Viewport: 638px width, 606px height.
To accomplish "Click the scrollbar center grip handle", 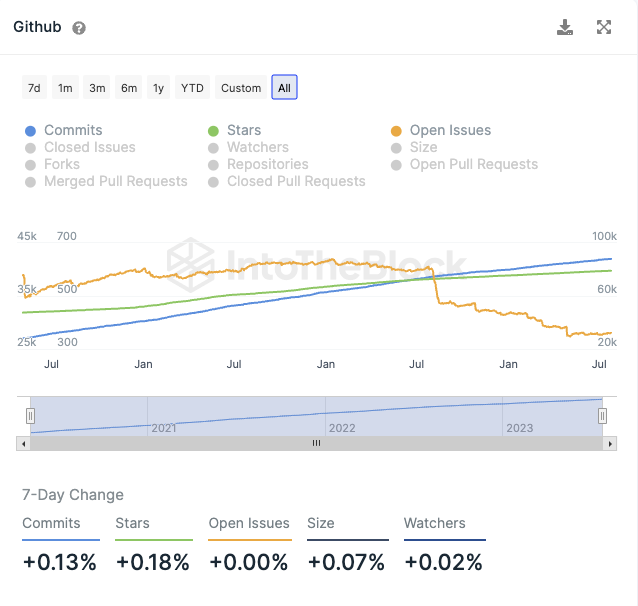I will (x=316, y=443).
